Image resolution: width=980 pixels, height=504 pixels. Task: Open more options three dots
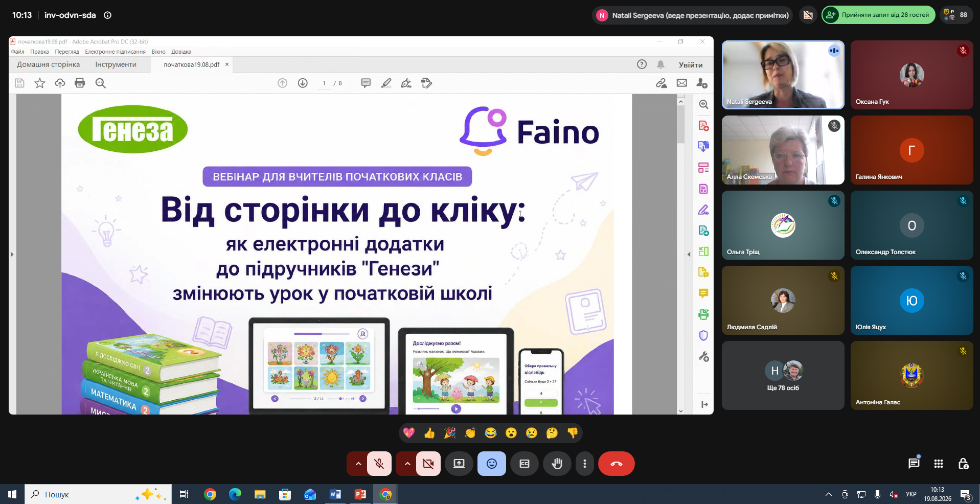pyautogui.click(x=585, y=464)
